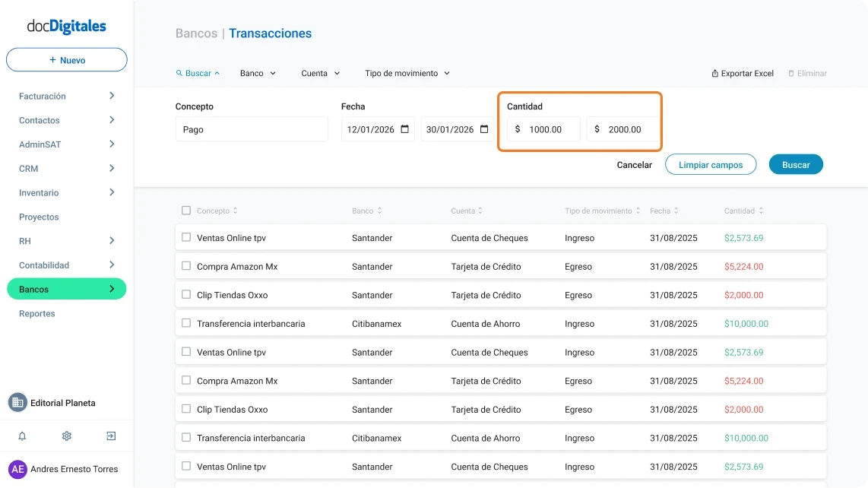Viewport: 868px width, 488px height.
Task: Go to the Reportes section
Action: coord(36,313)
